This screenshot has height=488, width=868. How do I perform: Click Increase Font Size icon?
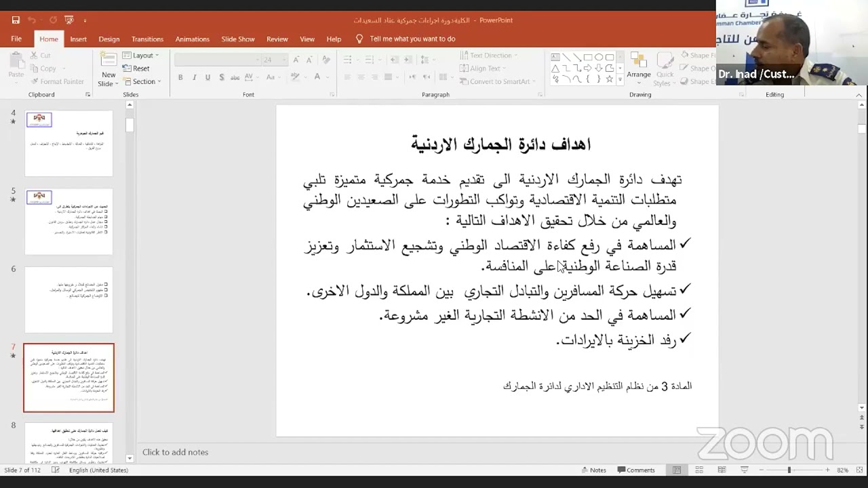click(x=298, y=60)
